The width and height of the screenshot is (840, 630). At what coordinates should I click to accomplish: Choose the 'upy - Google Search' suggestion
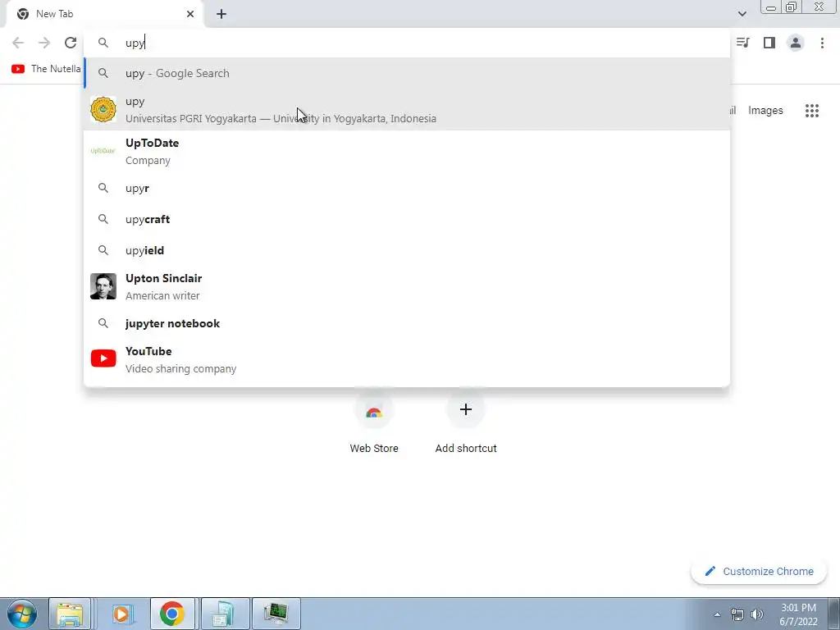point(407,73)
